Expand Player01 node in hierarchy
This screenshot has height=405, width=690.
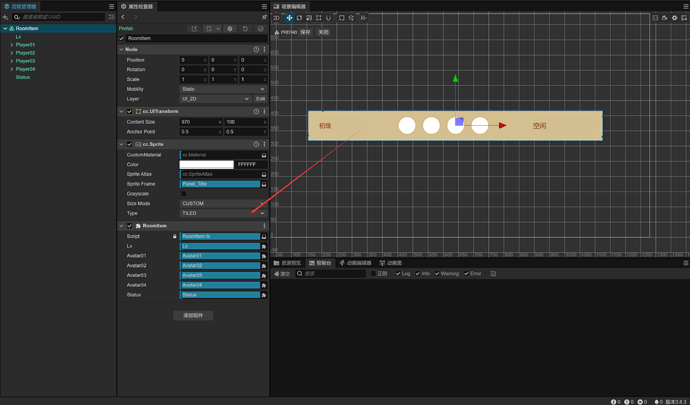12,44
